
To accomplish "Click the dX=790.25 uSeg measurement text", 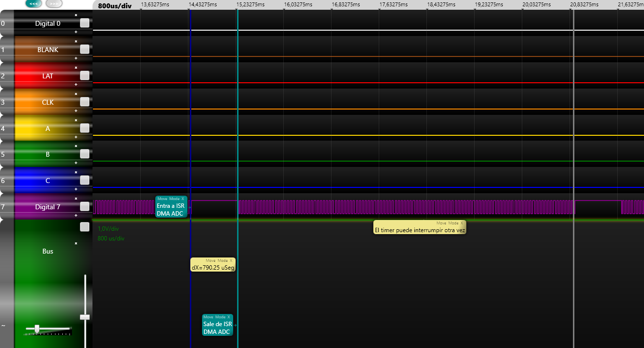I will [213, 268].
